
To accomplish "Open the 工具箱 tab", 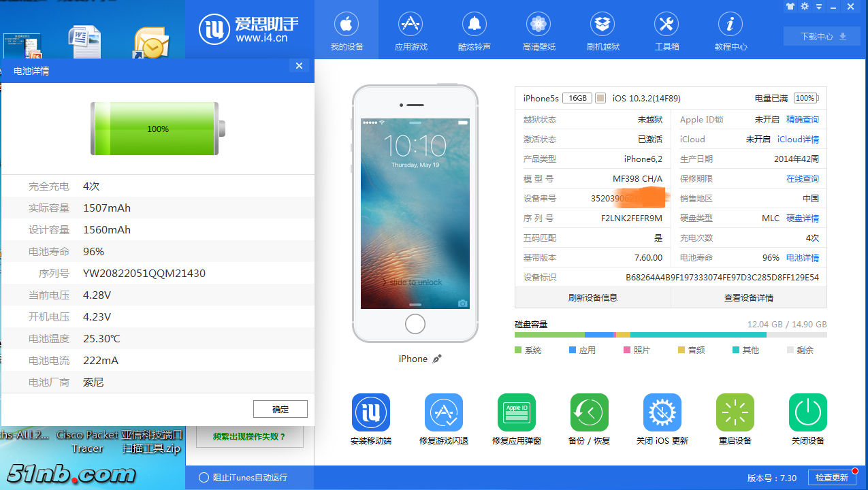I will click(666, 30).
